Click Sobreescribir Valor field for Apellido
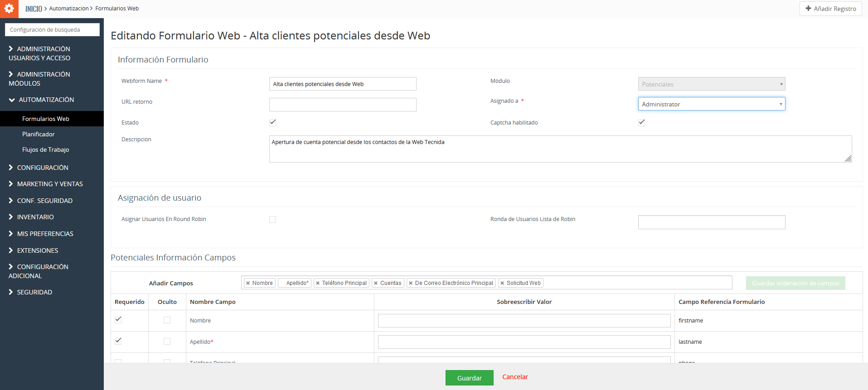868x390 pixels. [524, 342]
